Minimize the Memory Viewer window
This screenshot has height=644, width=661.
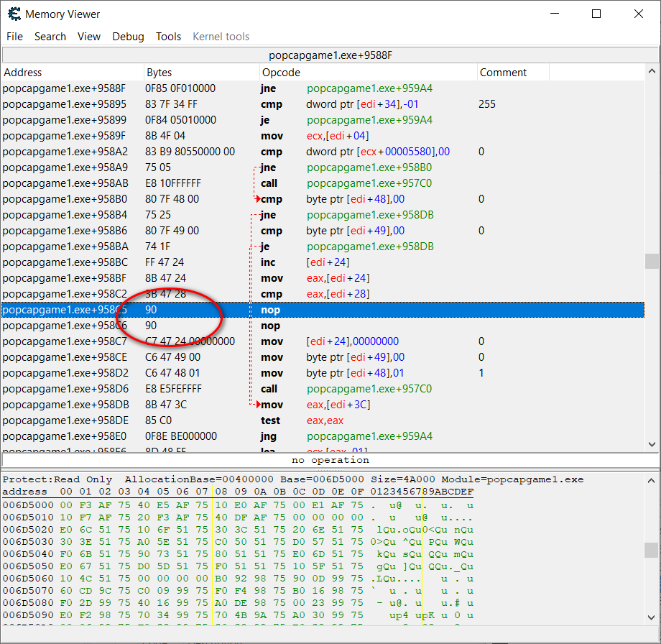[555, 14]
